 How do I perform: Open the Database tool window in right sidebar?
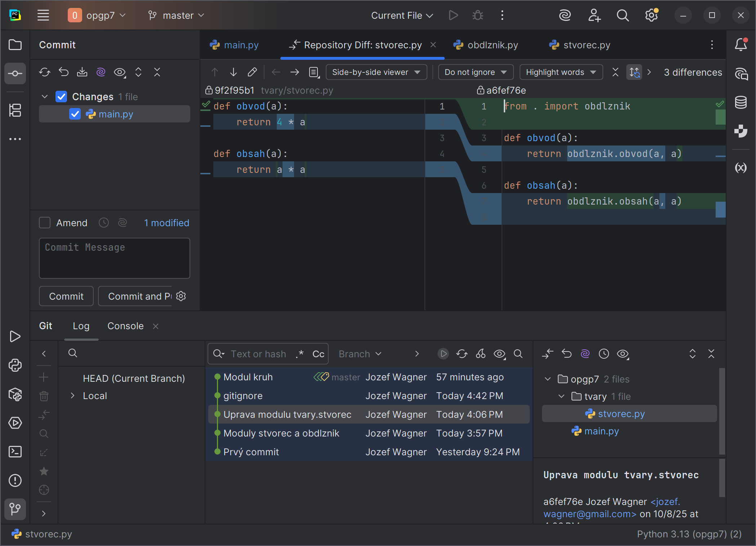click(x=741, y=103)
